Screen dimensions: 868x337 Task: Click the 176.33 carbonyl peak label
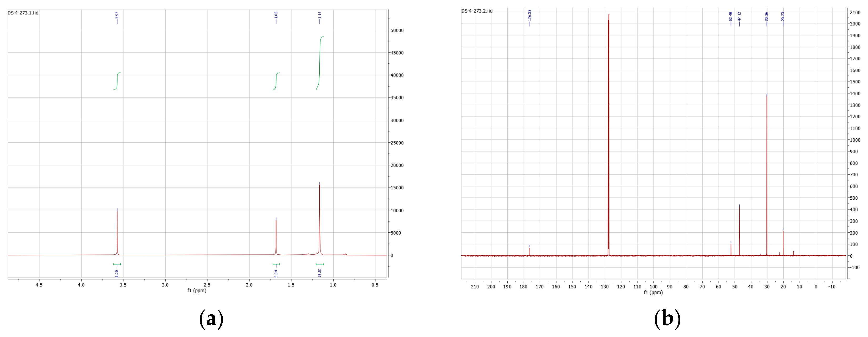point(529,15)
